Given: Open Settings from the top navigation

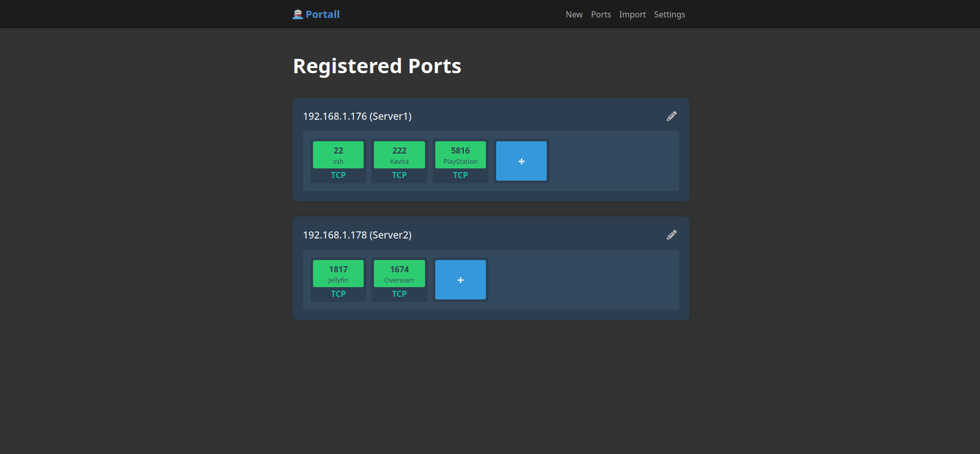Looking at the screenshot, I should coord(669,14).
